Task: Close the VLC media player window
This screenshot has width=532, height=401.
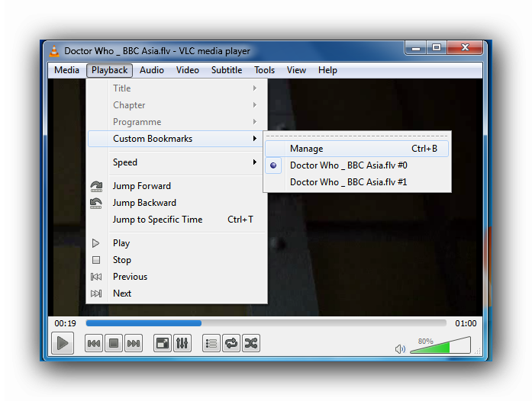Action: [465, 48]
